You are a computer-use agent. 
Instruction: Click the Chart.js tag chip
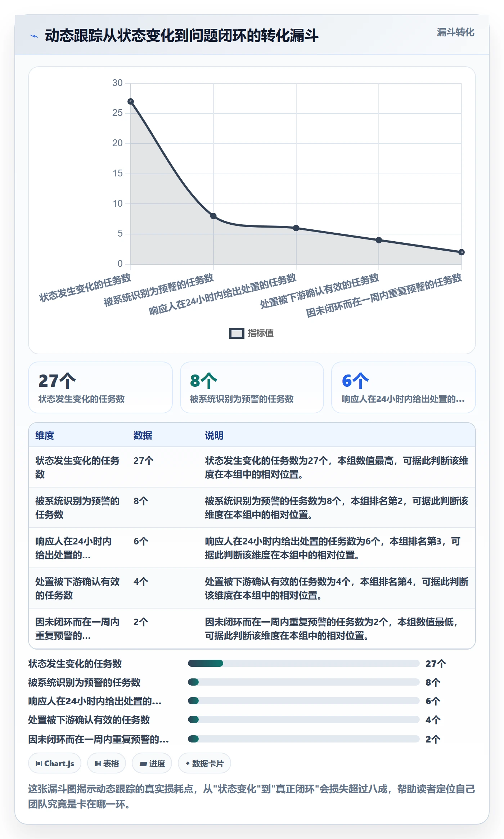coord(55,763)
